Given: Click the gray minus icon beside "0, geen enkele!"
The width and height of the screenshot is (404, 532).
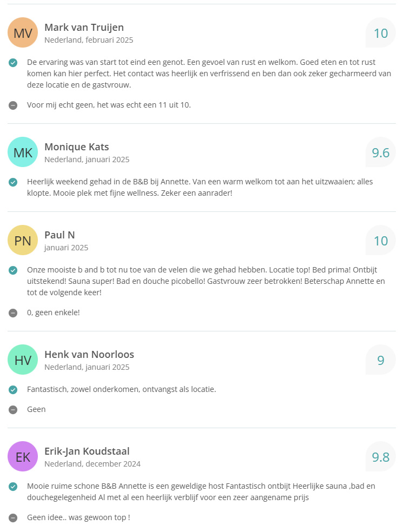Looking at the screenshot, I should (x=13, y=312).
